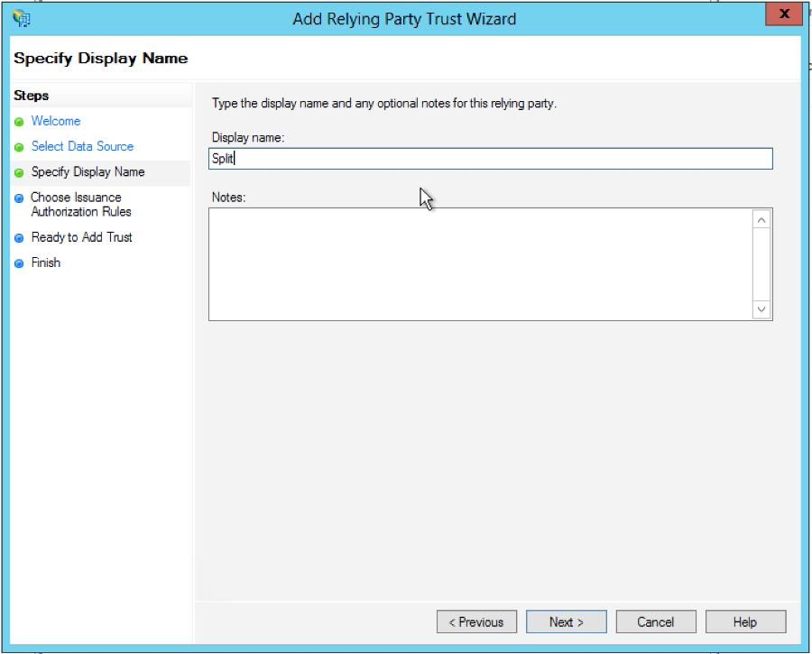The image size is (812, 654).
Task: Click the green bullet beside Welcome
Action: point(20,122)
